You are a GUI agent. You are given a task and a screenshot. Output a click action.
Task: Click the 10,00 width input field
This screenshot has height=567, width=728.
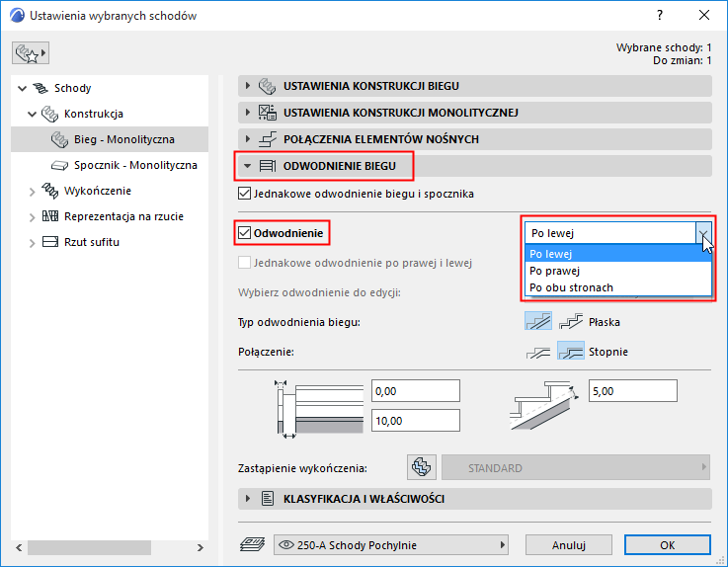416,421
